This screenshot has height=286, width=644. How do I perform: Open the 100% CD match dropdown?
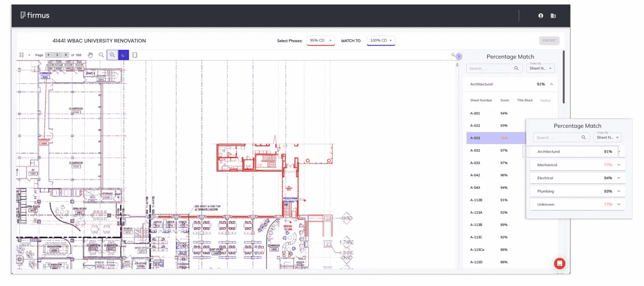coord(381,40)
